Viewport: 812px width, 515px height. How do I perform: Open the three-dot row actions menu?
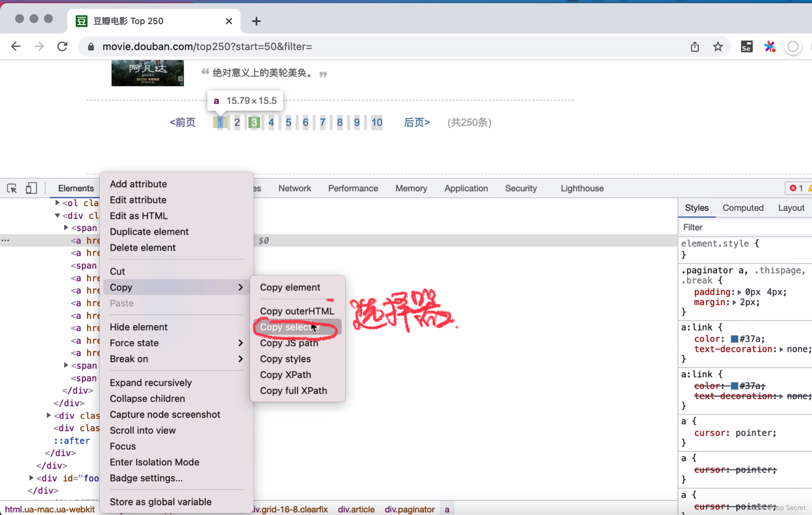(6, 241)
